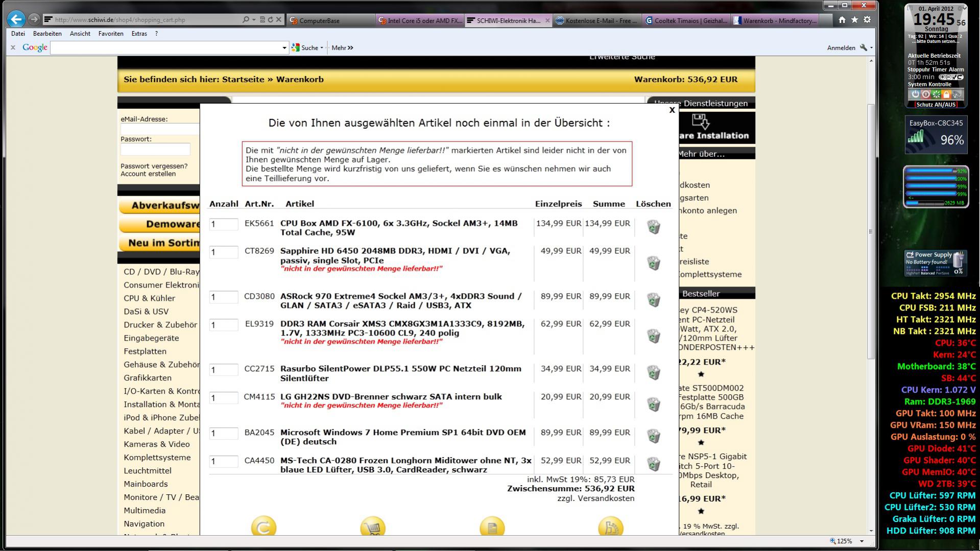Open the Komplettsysteme category

pos(157,458)
